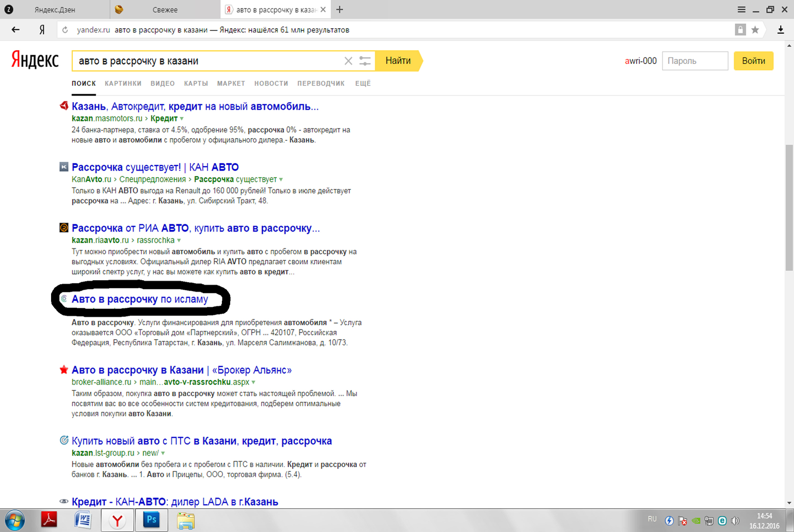Click the РИА АВТО result favicon

64,228
